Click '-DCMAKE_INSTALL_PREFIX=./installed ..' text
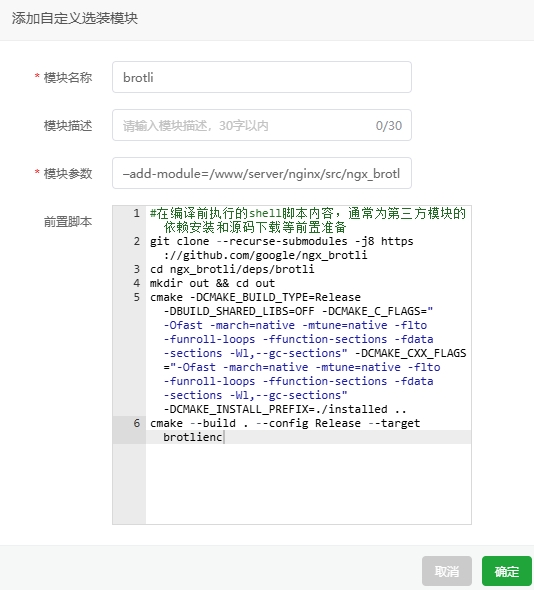This screenshot has height=590, width=534. pos(284,409)
